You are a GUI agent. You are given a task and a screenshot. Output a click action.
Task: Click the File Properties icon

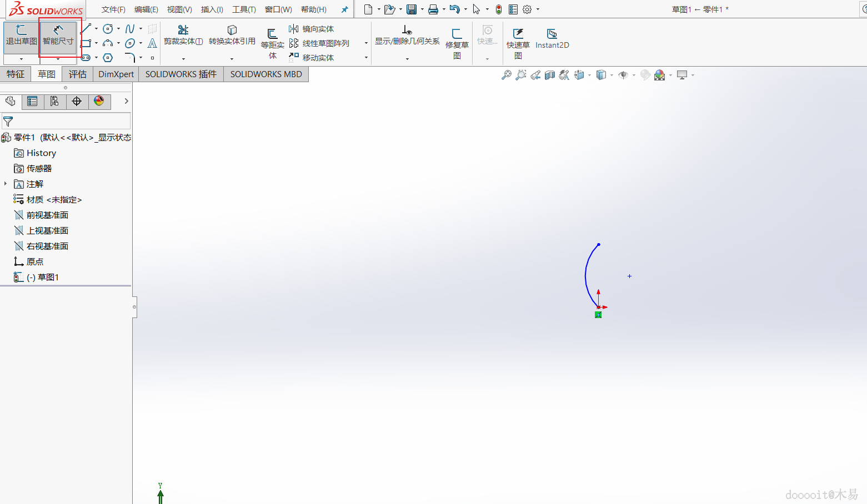[x=513, y=9]
